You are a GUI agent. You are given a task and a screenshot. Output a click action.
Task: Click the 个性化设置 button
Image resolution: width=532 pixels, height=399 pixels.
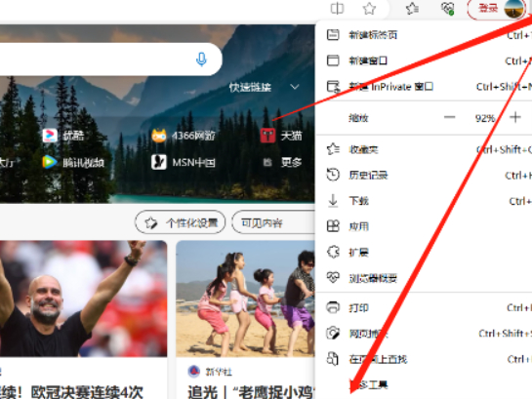(181, 222)
